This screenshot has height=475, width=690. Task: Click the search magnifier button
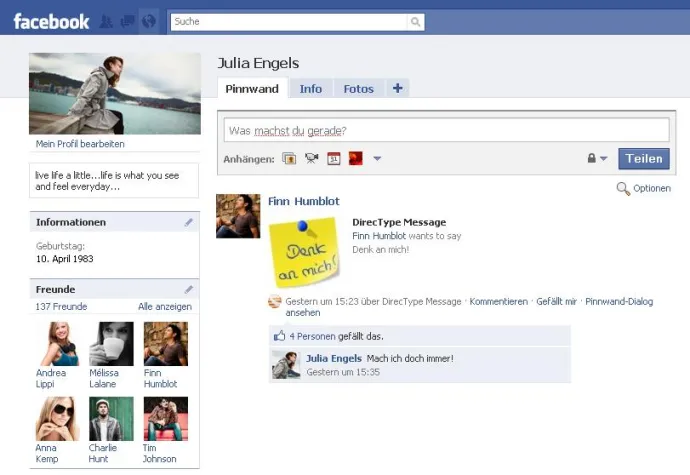[415, 22]
